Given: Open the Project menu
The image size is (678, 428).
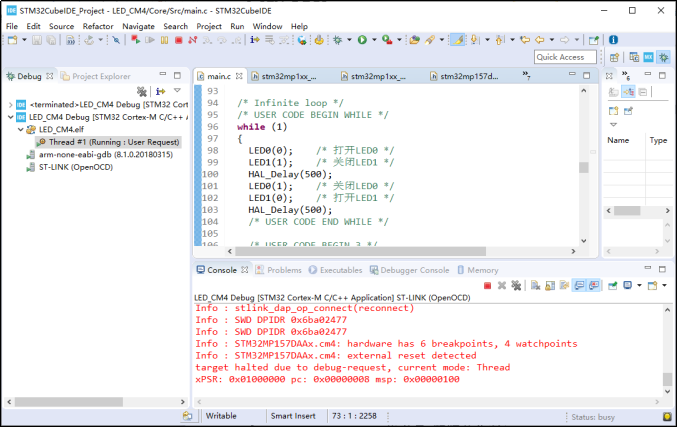Looking at the screenshot, I should pyautogui.click(x=209, y=26).
